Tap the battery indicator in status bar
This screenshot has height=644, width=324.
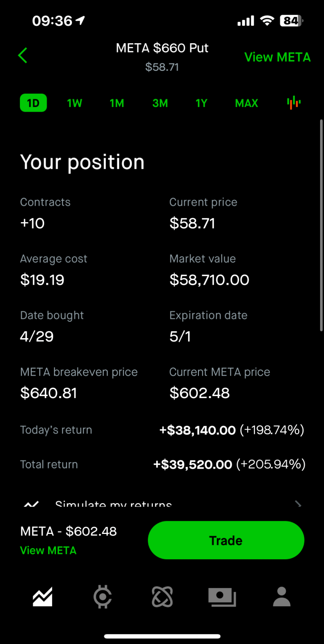[291, 21]
